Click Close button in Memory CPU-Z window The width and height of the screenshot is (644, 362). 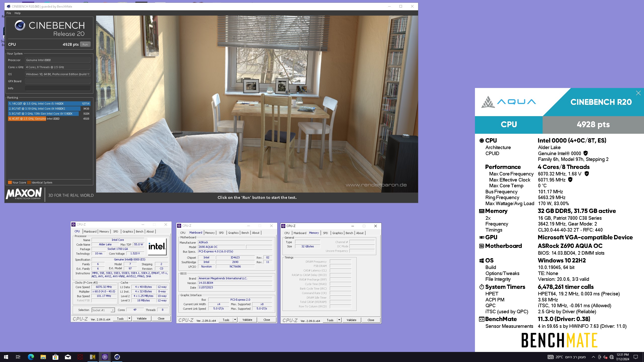pos(371,320)
